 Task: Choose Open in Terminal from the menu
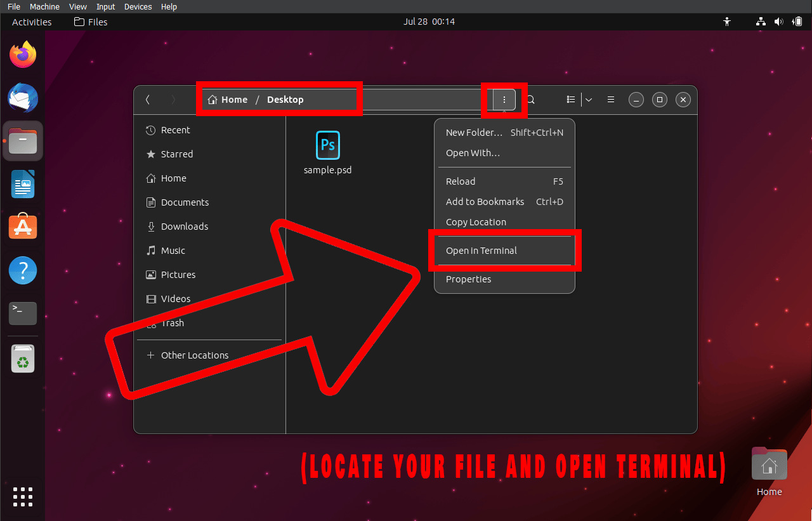(481, 250)
